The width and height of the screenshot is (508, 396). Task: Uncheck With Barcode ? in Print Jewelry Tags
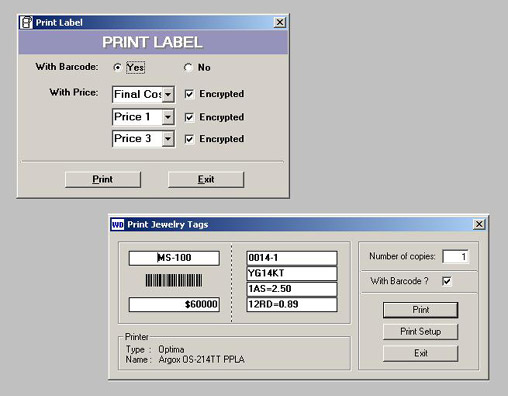click(447, 281)
